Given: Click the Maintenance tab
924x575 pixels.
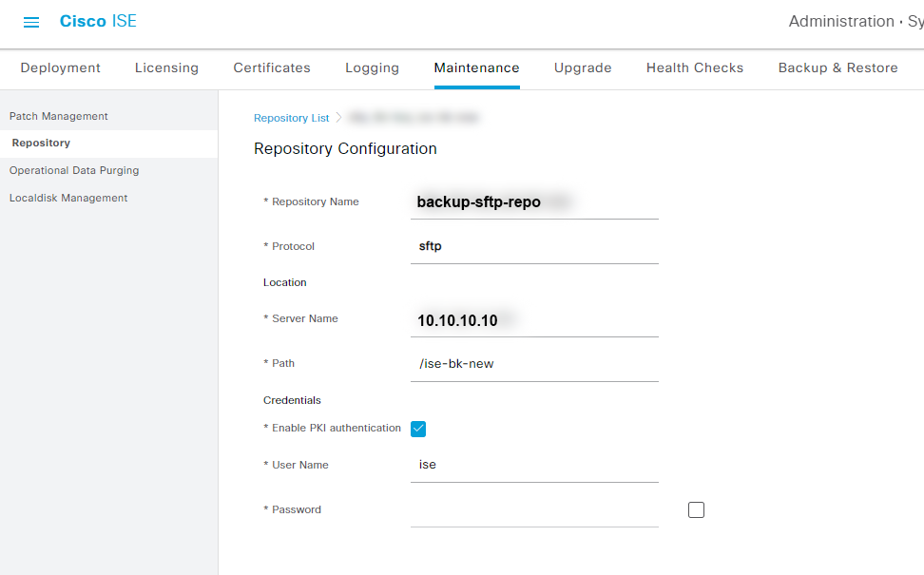Looking at the screenshot, I should (x=476, y=67).
